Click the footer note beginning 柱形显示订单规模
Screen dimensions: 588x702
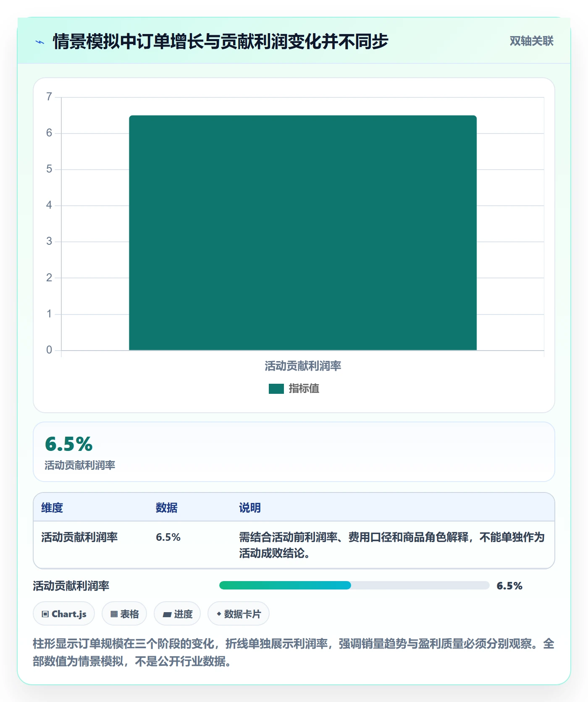click(294, 652)
